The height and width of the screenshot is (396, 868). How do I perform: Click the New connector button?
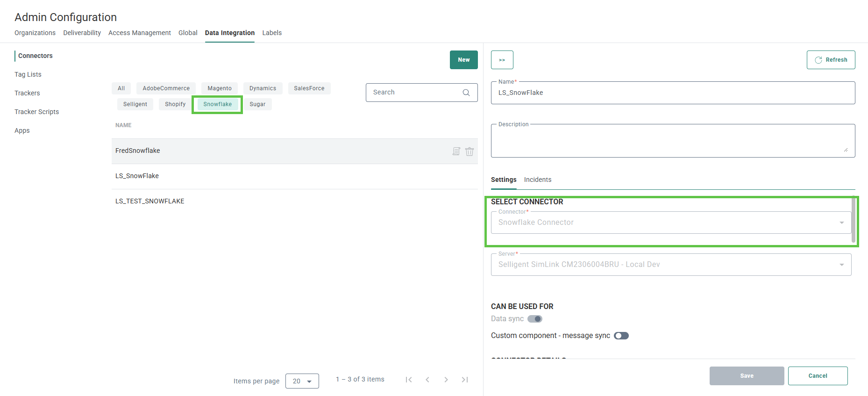click(x=463, y=60)
